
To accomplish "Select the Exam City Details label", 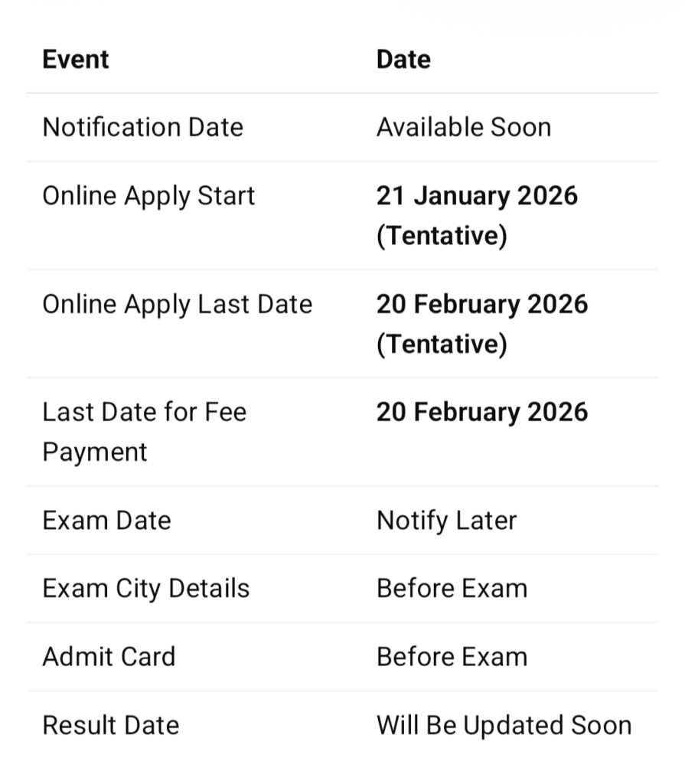I will [x=145, y=589].
